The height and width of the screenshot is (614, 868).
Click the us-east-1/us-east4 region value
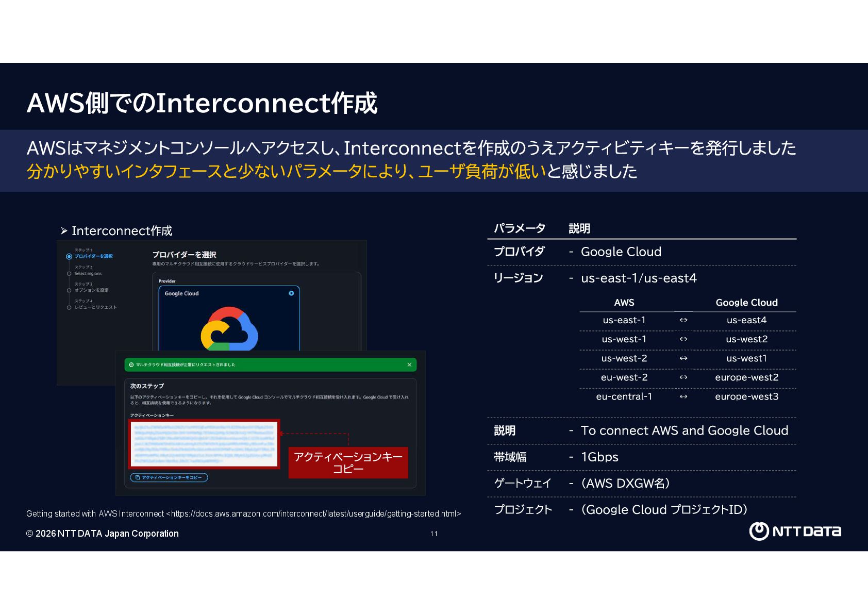639,278
